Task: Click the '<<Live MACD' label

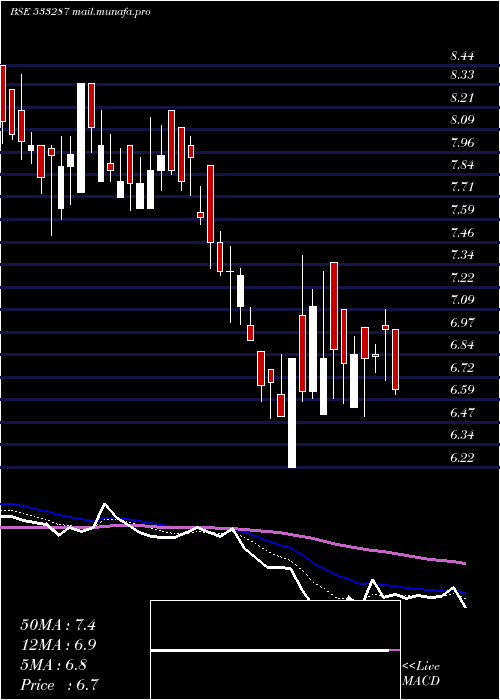Action: pos(421,674)
